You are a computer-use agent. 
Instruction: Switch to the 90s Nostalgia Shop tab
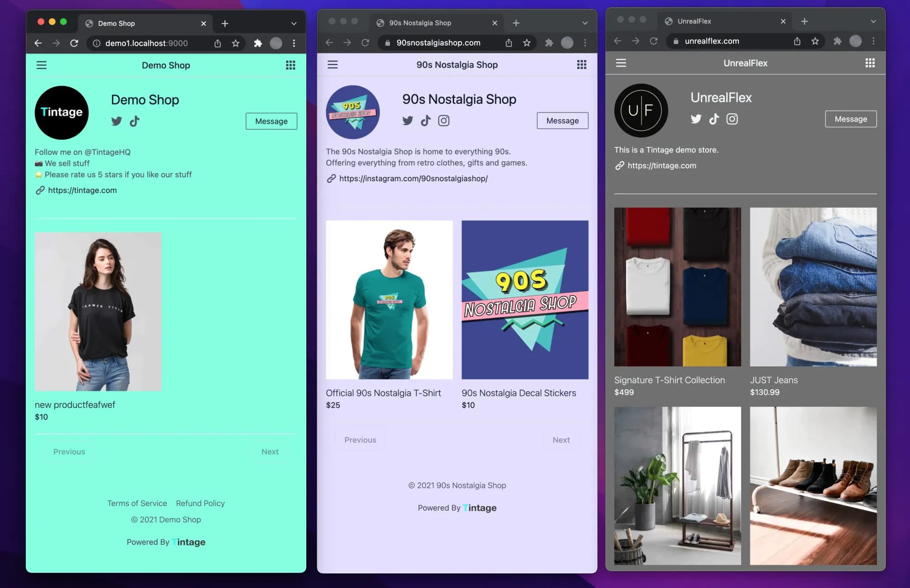click(x=420, y=23)
